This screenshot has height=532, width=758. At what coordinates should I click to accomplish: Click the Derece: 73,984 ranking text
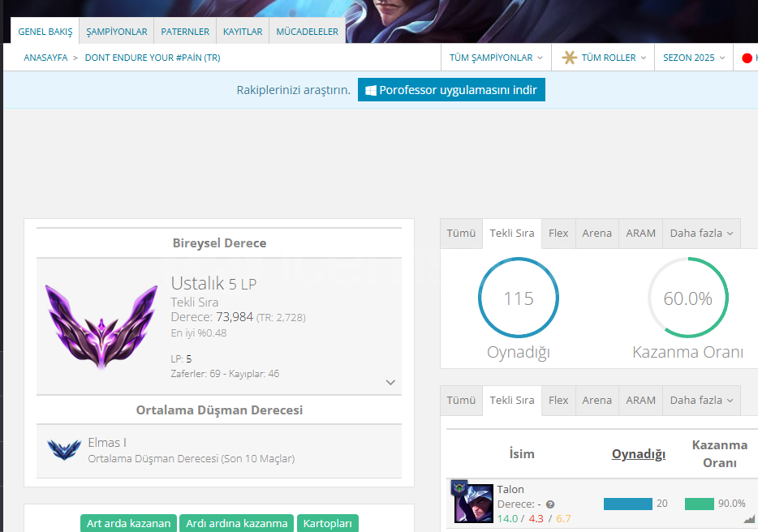click(x=239, y=317)
